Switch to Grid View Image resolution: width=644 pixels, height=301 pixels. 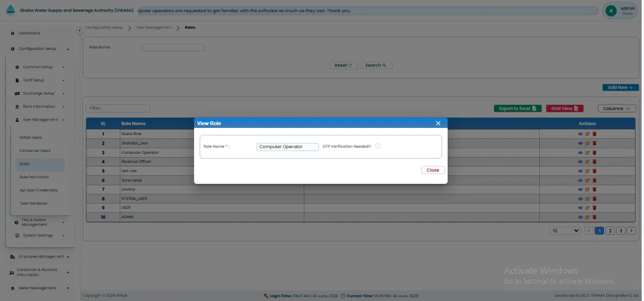[565, 108]
